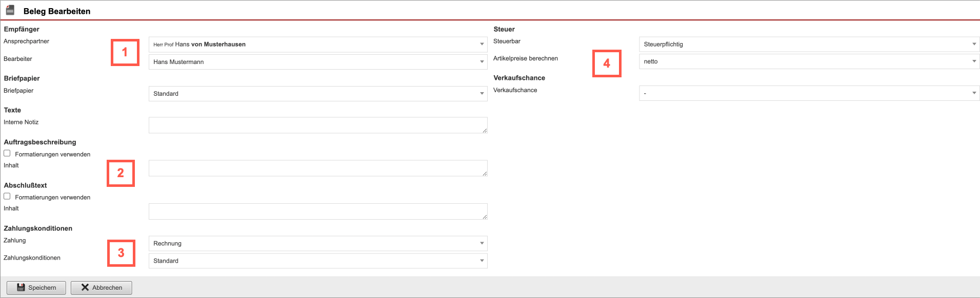Click the X icon on Abbrechen
Viewport: 980px width, 298px height.
pyautogui.click(x=85, y=287)
